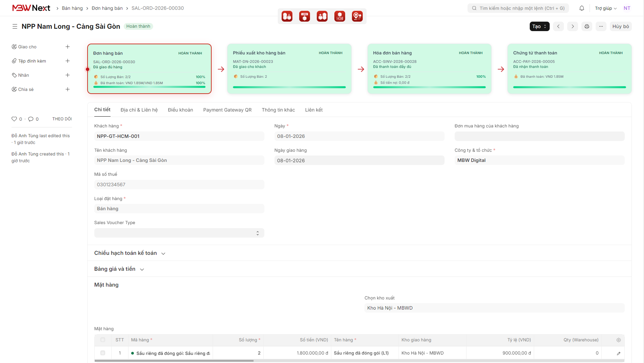Open the Payment Gateway QR tab
Screen dimensions: 644x363
[227, 110]
